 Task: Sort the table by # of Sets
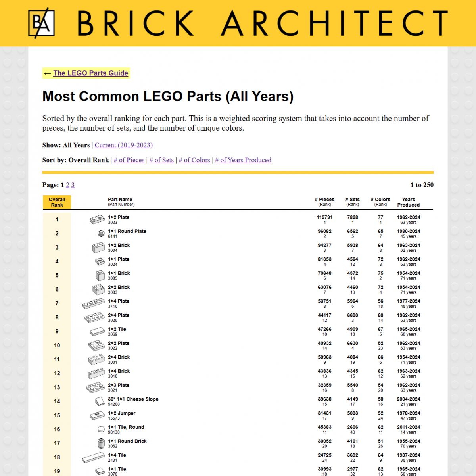pyautogui.click(x=161, y=160)
